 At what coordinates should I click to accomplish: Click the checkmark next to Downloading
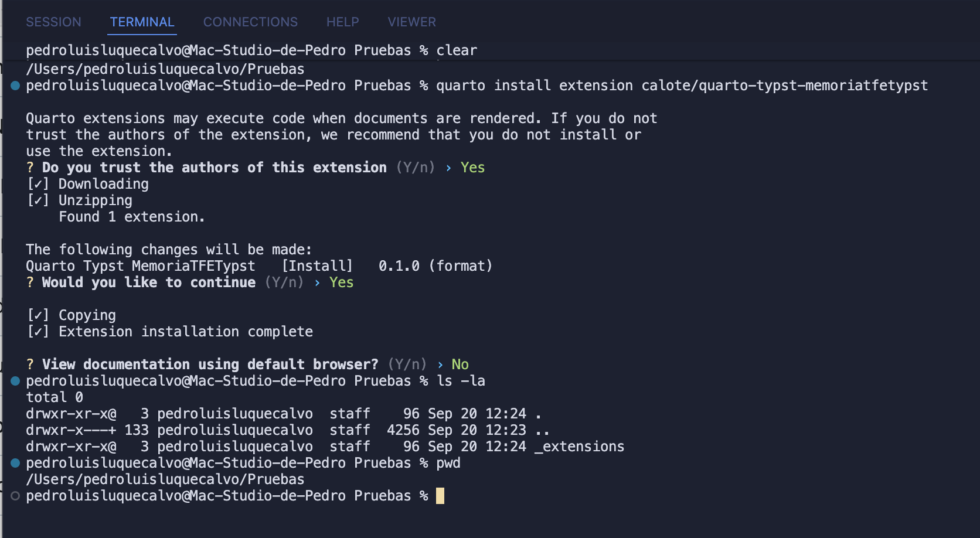tap(38, 184)
